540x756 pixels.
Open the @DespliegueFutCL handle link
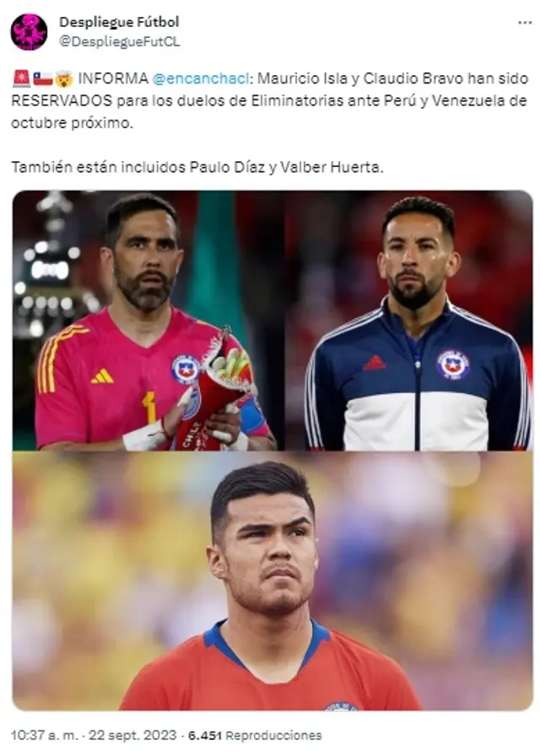pyautogui.click(x=120, y=42)
